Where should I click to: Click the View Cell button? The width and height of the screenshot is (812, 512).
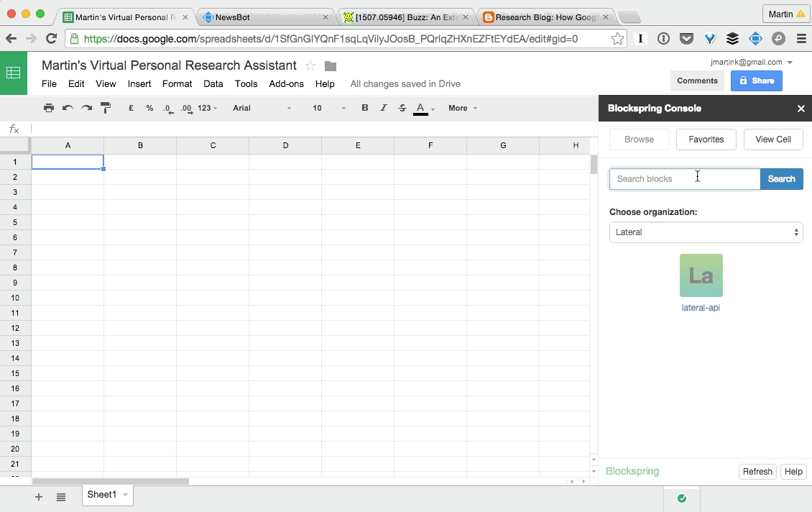[773, 140]
